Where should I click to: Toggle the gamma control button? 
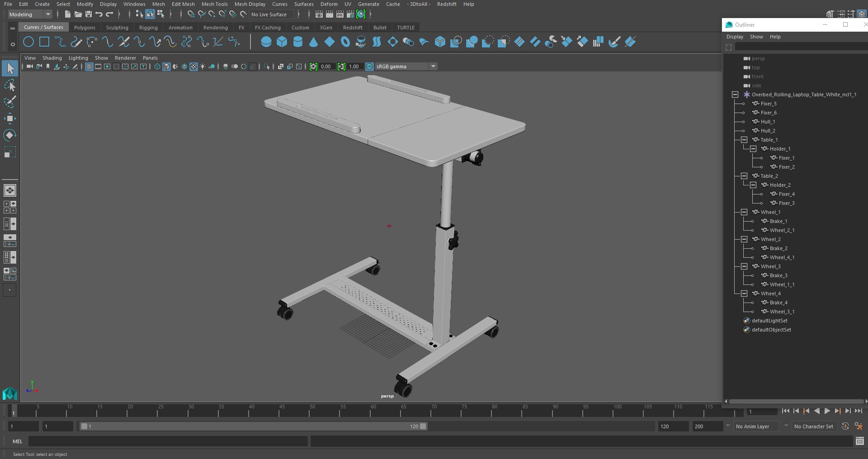[x=341, y=66]
